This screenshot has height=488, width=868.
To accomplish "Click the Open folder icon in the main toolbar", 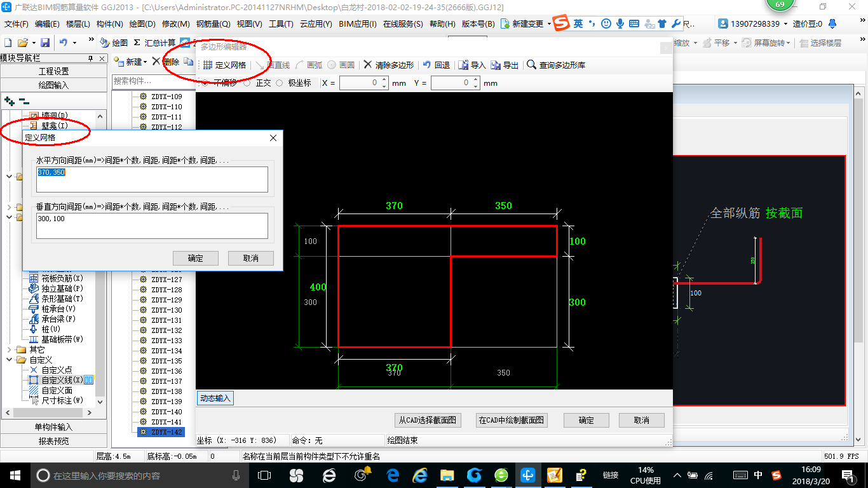I will click(x=22, y=43).
